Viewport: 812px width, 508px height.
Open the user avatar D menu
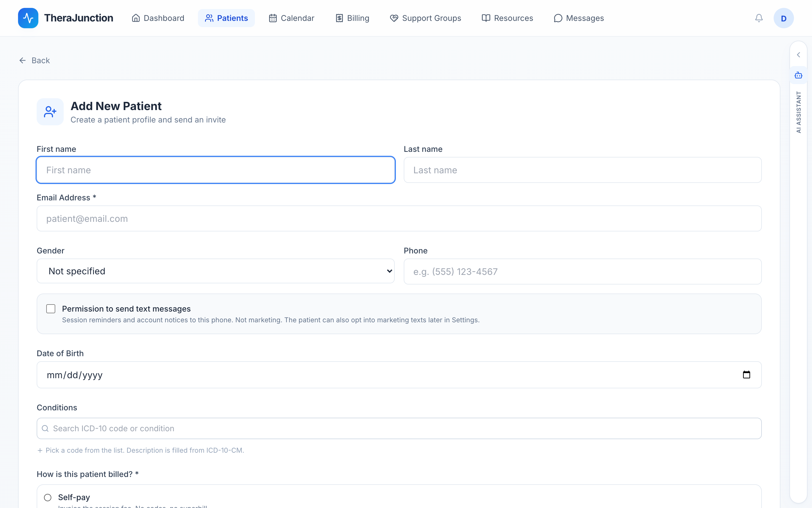click(784, 18)
